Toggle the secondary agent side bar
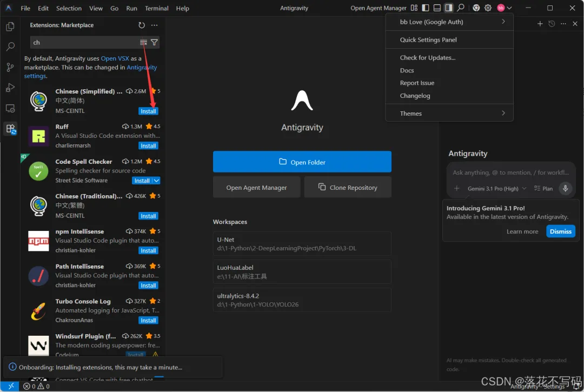 [448, 8]
